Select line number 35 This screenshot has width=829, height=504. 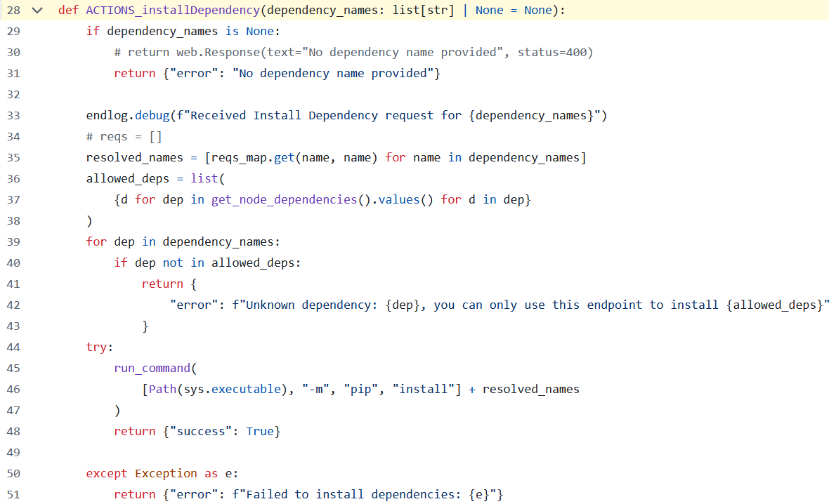[x=13, y=157]
